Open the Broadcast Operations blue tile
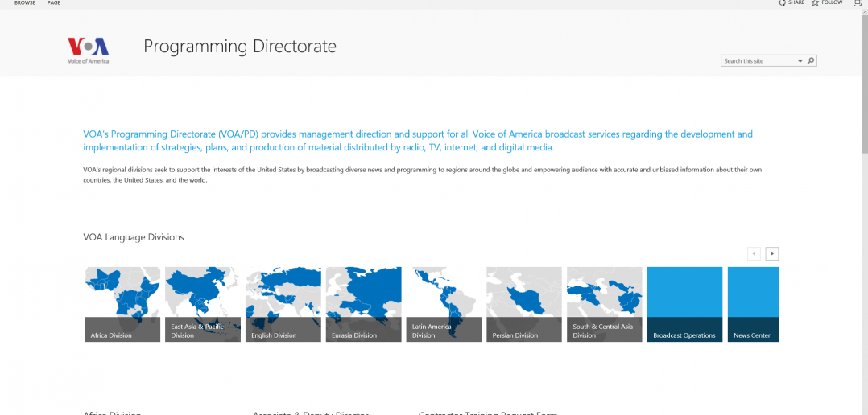 point(684,305)
